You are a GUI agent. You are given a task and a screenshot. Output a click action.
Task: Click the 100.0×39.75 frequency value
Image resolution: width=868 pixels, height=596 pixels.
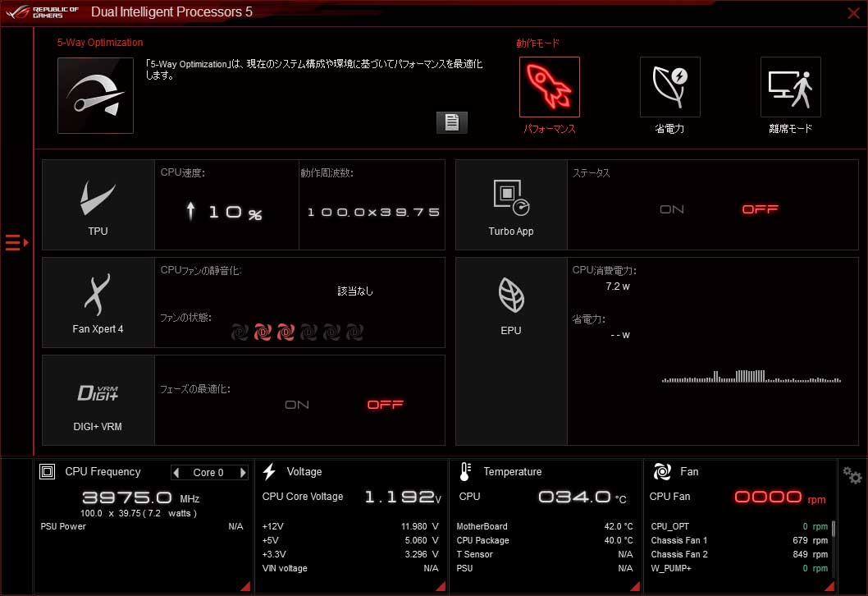(x=373, y=212)
